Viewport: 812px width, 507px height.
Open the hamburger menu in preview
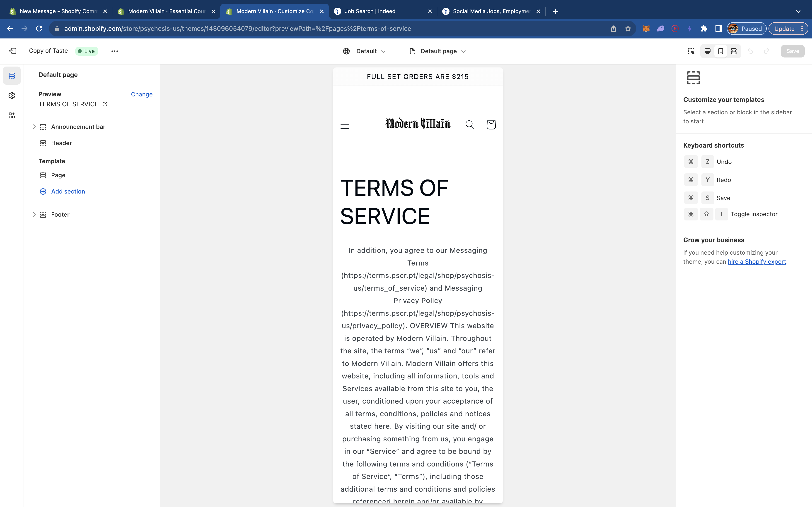tap(345, 125)
